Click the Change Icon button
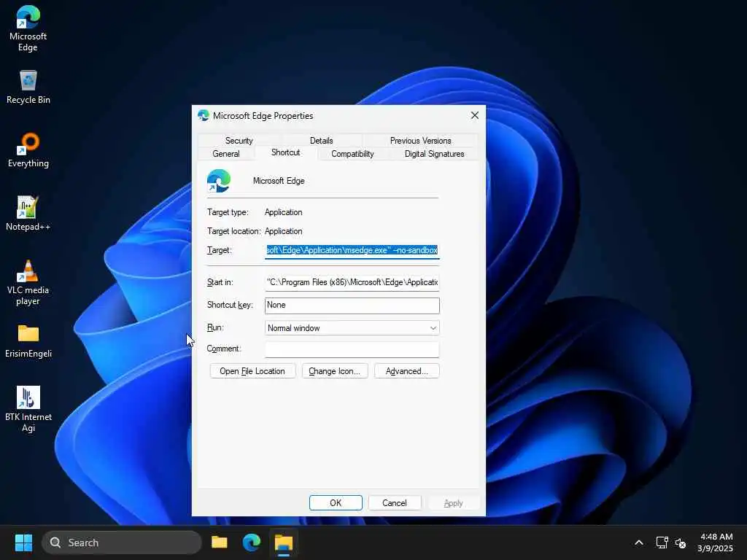 (334, 371)
